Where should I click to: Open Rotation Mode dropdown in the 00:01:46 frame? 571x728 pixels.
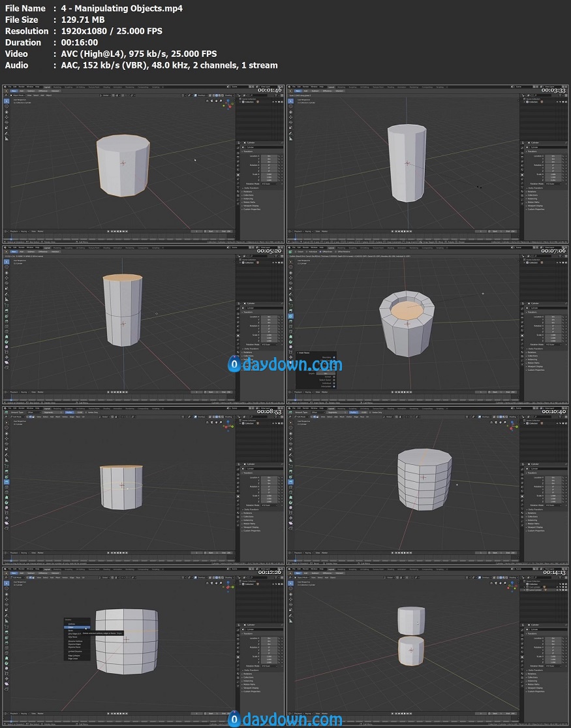(271, 184)
